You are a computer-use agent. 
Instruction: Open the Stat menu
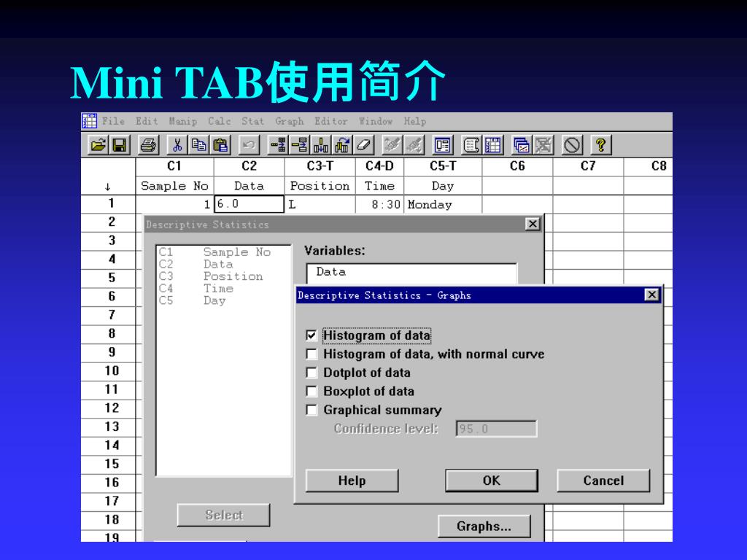252,121
